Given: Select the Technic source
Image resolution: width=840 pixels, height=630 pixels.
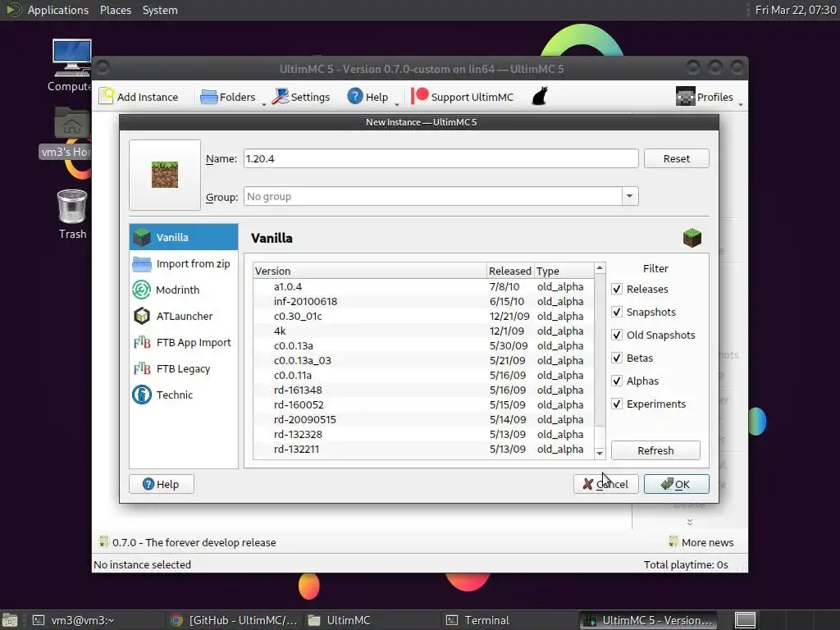Looking at the screenshot, I should pyautogui.click(x=184, y=395).
